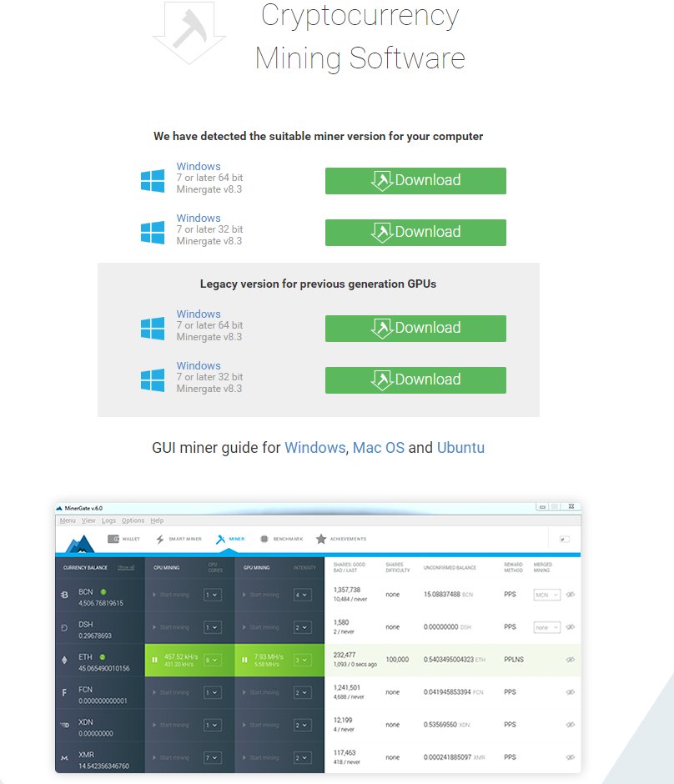The height and width of the screenshot is (784, 674).
Task: Pause ETH GPU mining with the pause icon
Action: coord(244,660)
